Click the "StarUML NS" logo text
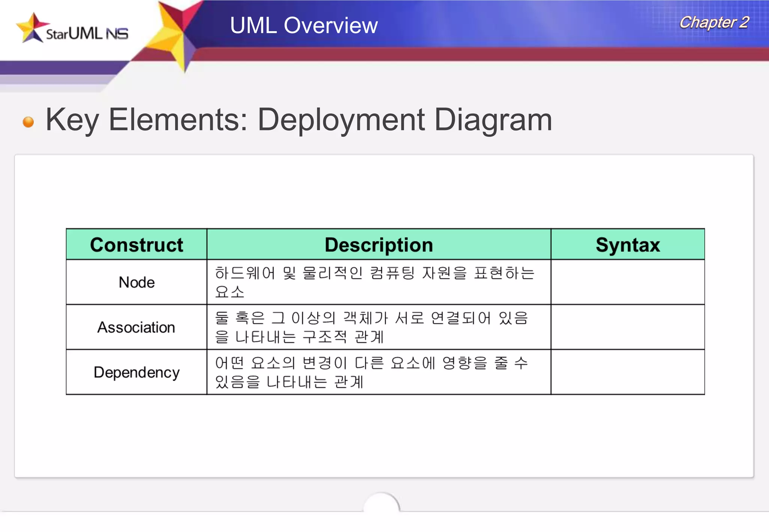The height and width of the screenshot is (532, 769). point(87,33)
